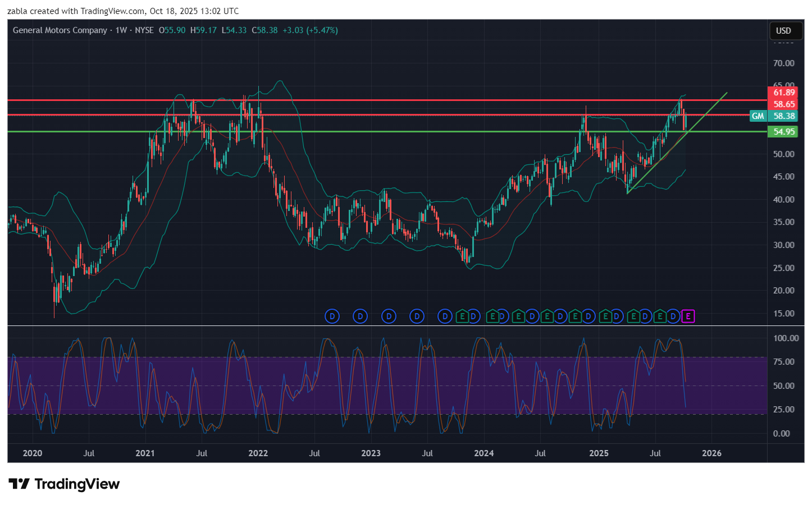Click the teal 58.38 current price label
This screenshot has height=505, width=812.
tap(784, 116)
